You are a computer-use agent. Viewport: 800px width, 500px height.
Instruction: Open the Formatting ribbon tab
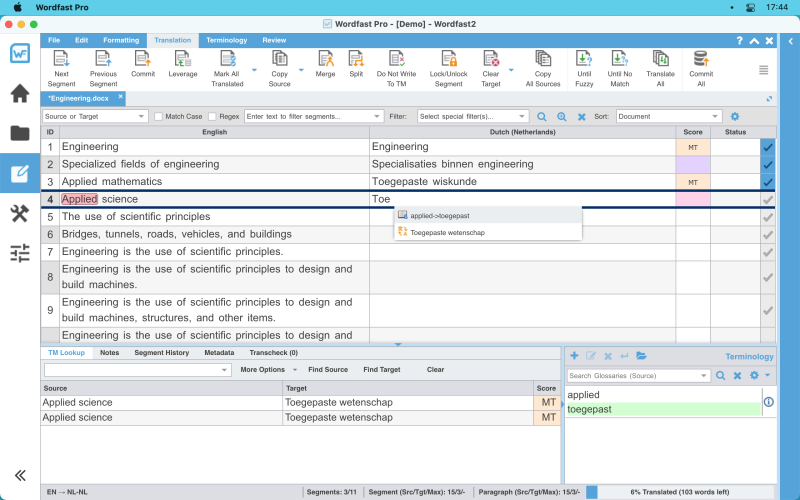tap(121, 40)
